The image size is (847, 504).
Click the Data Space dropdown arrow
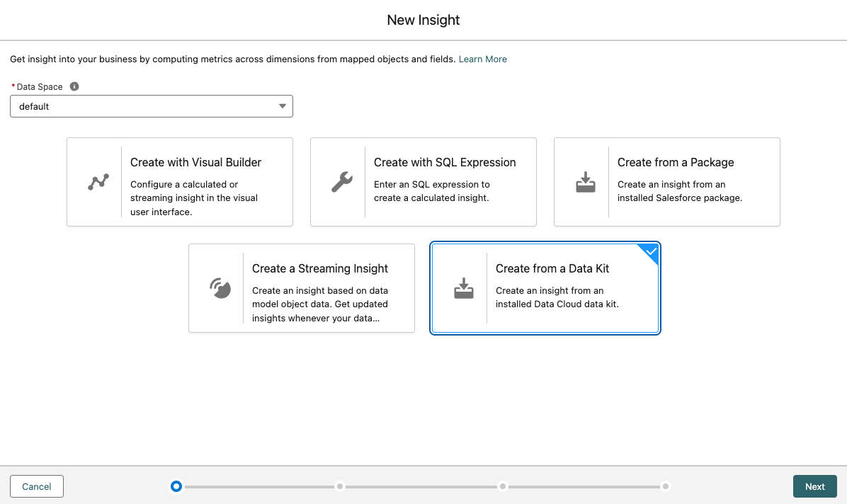pyautogui.click(x=283, y=106)
